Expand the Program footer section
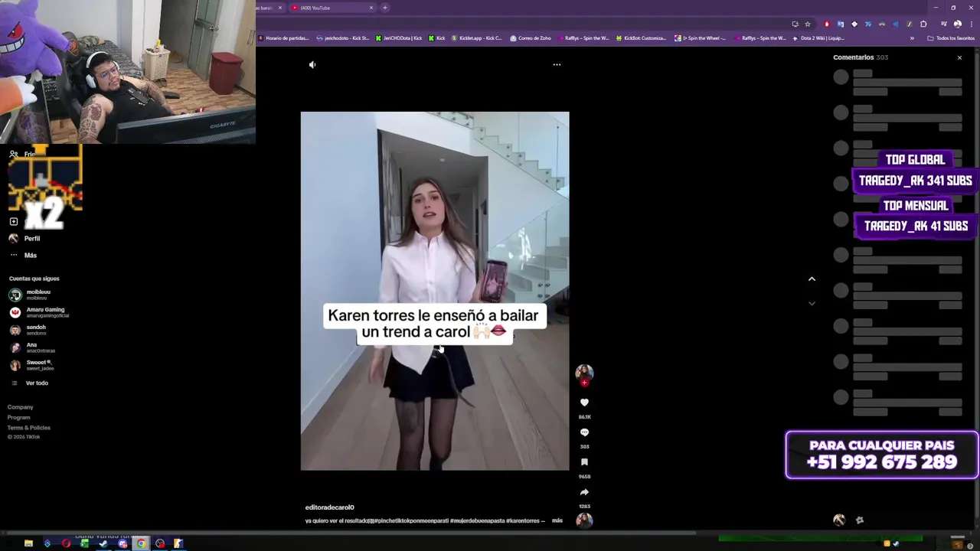This screenshot has height=551, width=980. [19, 417]
